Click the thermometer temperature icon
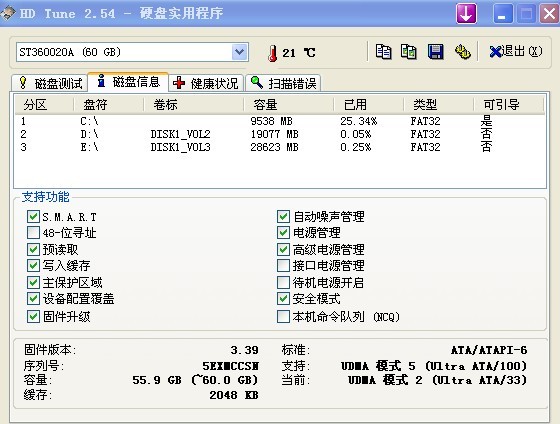Viewport: 560px width, 424px height. (x=272, y=53)
